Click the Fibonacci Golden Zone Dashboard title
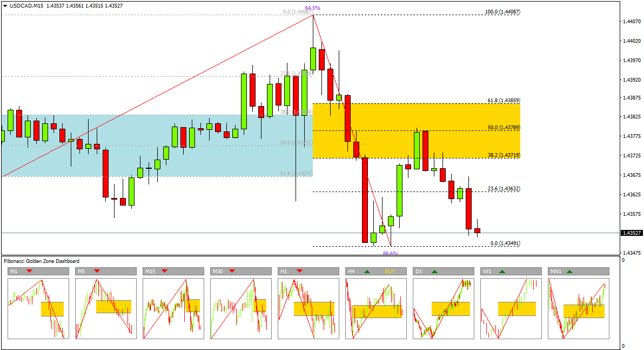 [42, 261]
